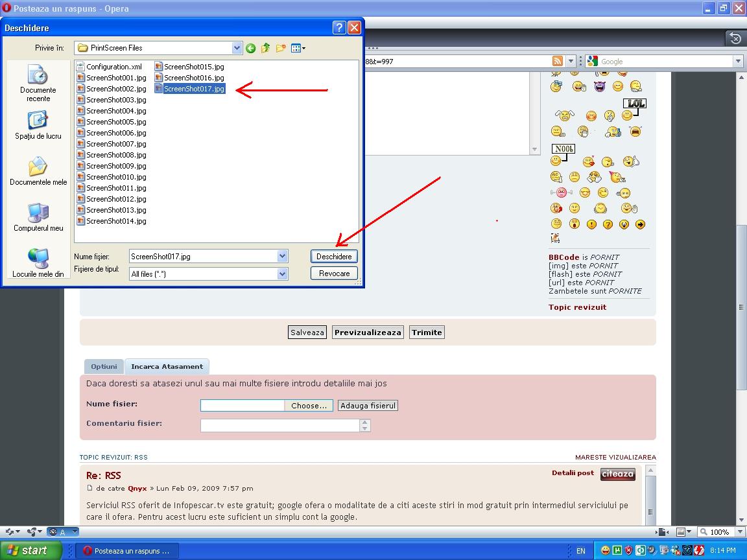The image size is (747, 560).
Task: Click the Revocare button
Action: click(334, 274)
